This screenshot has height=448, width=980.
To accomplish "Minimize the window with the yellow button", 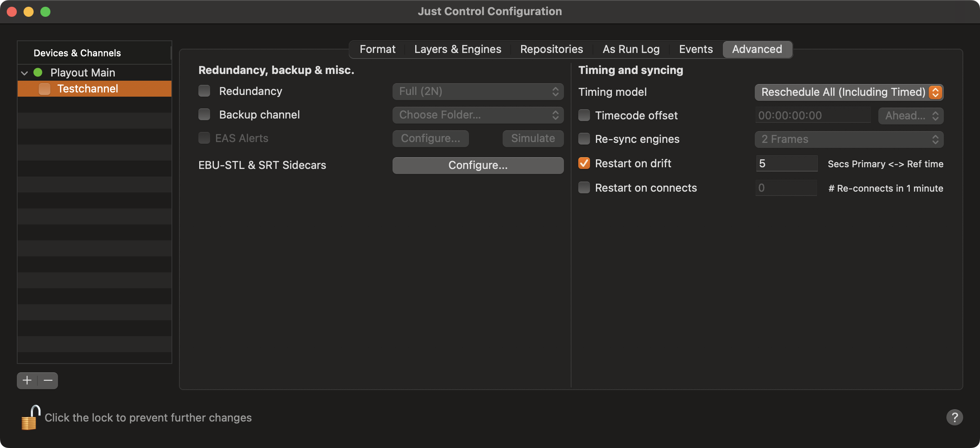I will click(x=29, y=11).
